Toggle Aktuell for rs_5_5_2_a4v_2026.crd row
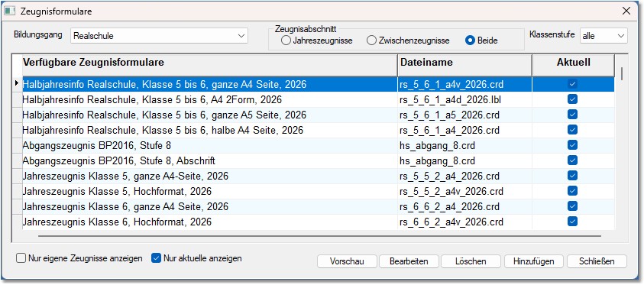 point(572,190)
